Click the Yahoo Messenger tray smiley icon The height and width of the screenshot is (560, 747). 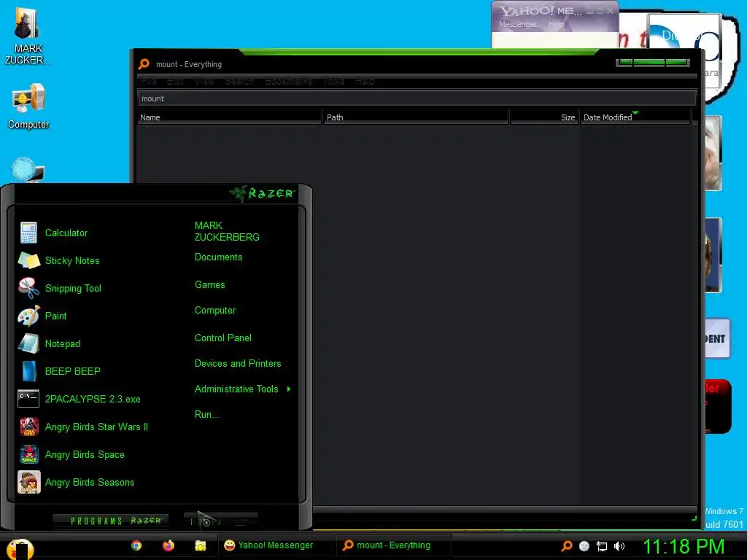(x=584, y=546)
